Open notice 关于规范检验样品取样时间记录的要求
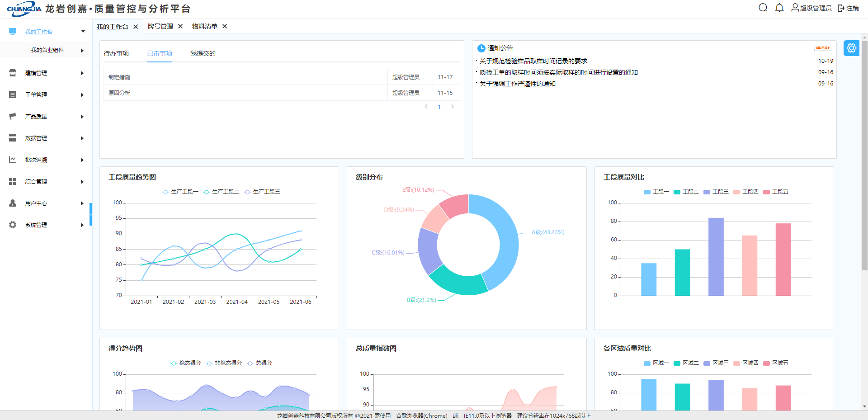This screenshot has height=420, width=868. pyautogui.click(x=533, y=61)
